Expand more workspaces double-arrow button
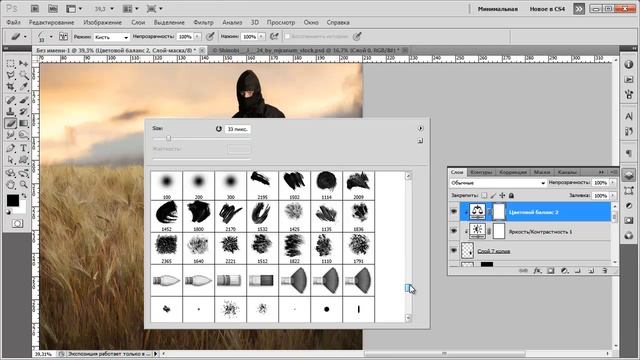The width and height of the screenshot is (640, 360). click(x=579, y=9)
